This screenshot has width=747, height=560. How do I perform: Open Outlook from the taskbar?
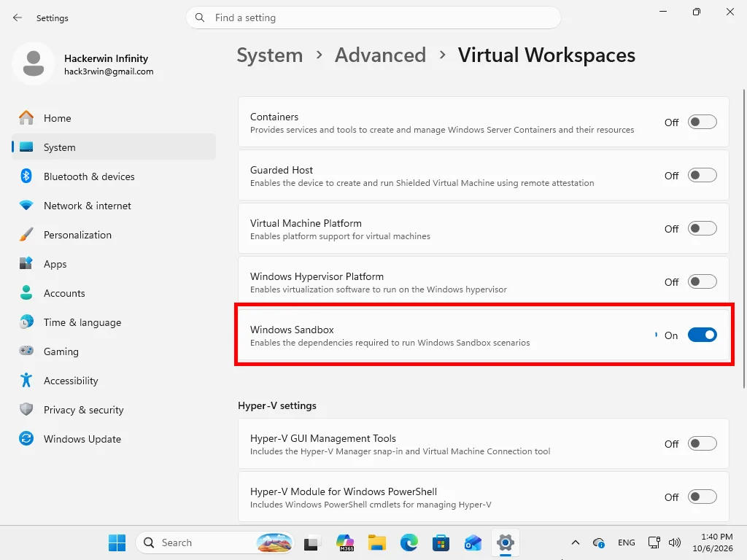(x=473, y=542)
